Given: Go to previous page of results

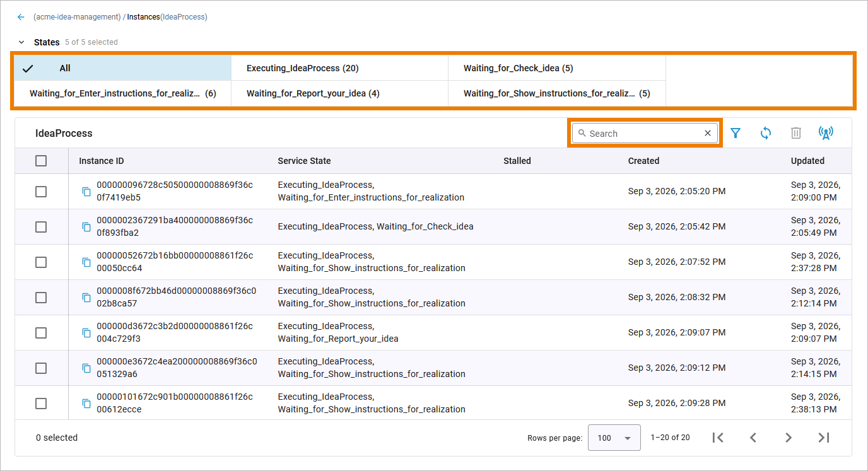Looking at the screenshot, I should coord(753,438).
